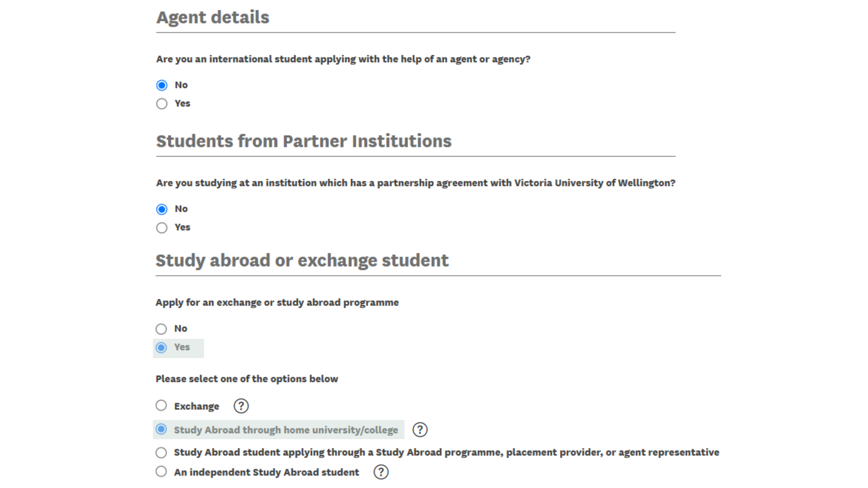
Task: Open help for independent Study Abroad student
Action: pos(381,472)
